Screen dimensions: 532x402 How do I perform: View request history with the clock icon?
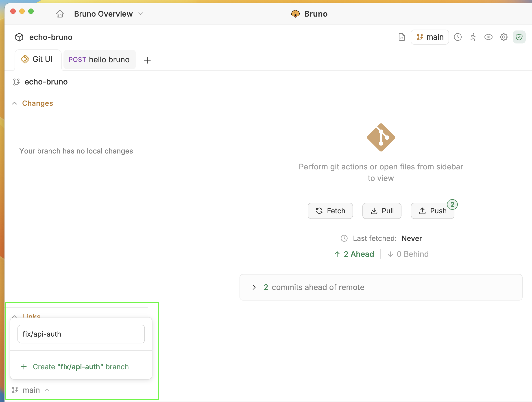(458, 37)
